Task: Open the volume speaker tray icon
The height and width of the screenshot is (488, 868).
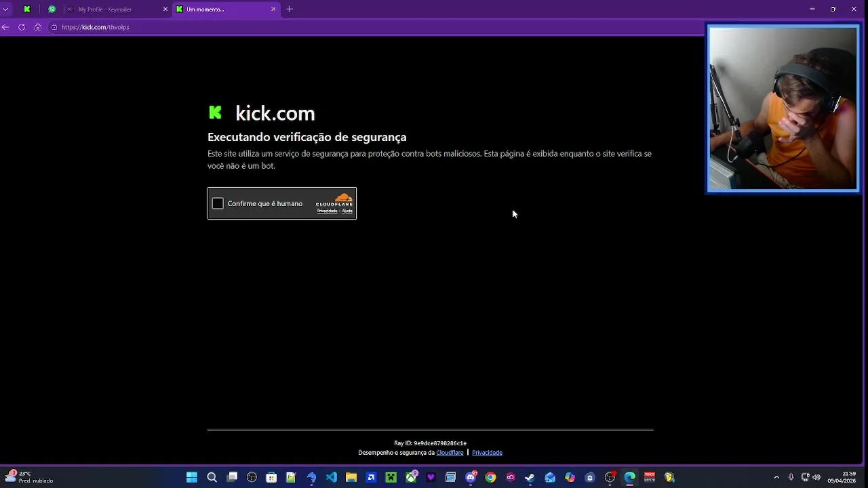Action: pos(816,477)
